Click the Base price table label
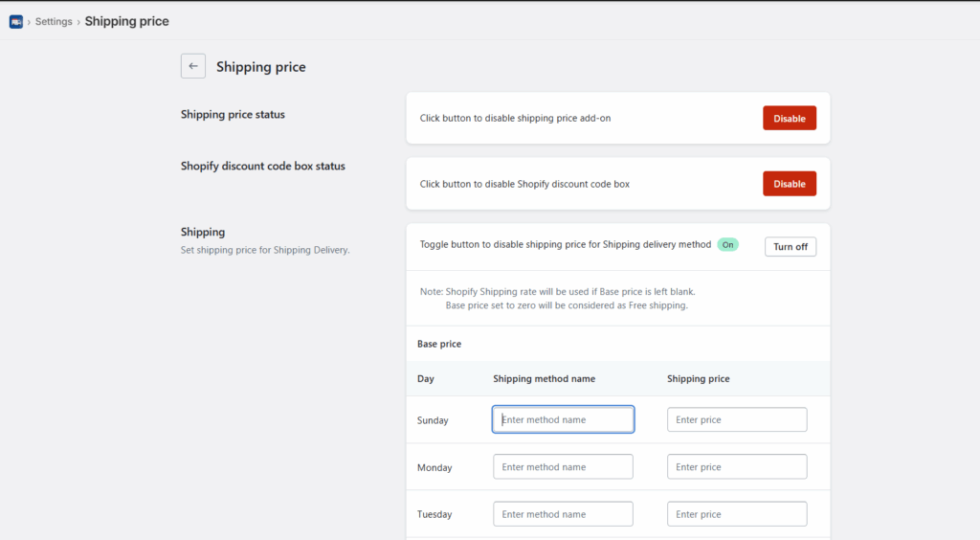This screenshot has height=540, width=980. coord(439,344)
